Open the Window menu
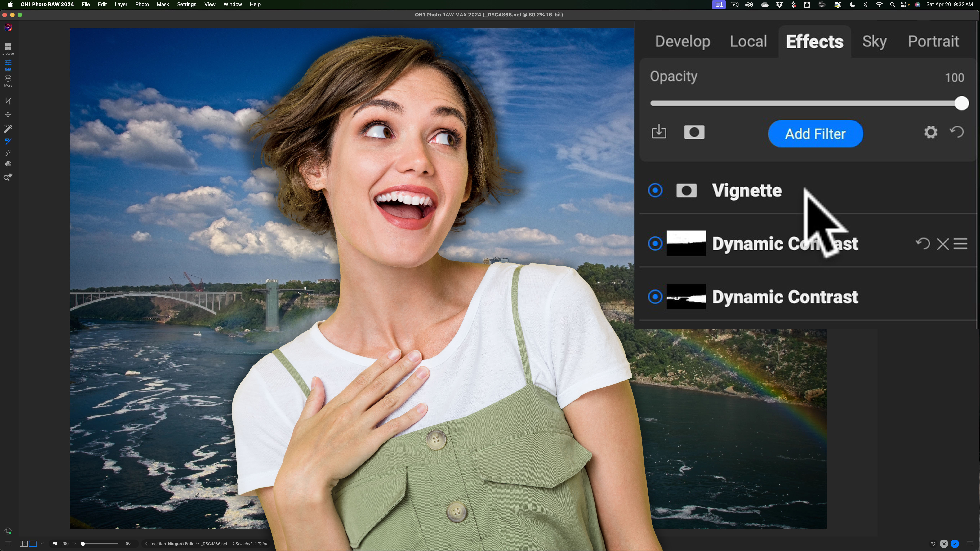Image resolution: width=980 pixels, height=551 pixels. coord(232,5)
